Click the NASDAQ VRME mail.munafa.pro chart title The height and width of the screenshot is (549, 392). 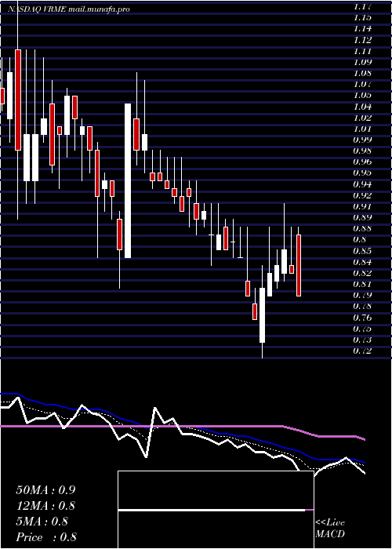point(69,9)
